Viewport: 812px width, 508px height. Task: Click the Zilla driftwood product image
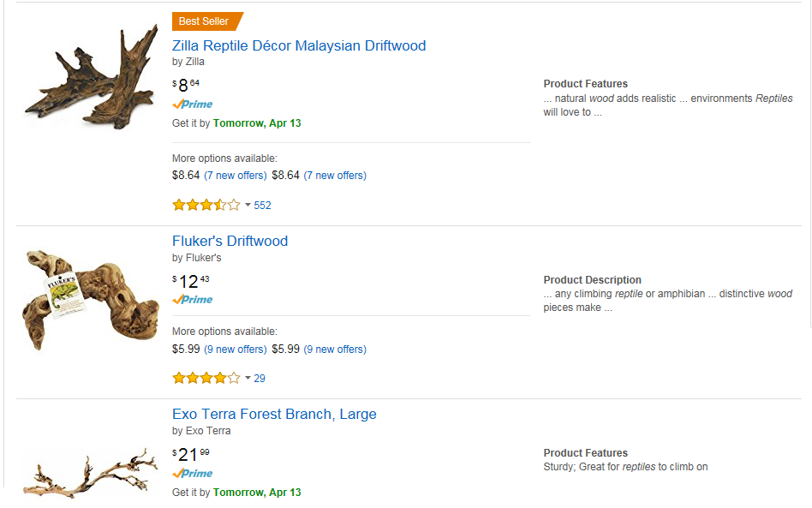[91, 79]
